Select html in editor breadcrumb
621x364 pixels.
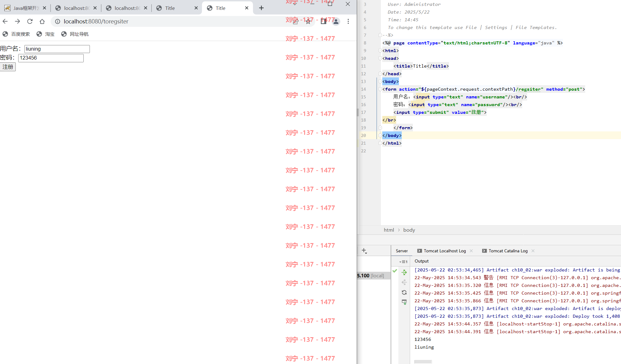(x=389, y=230)
